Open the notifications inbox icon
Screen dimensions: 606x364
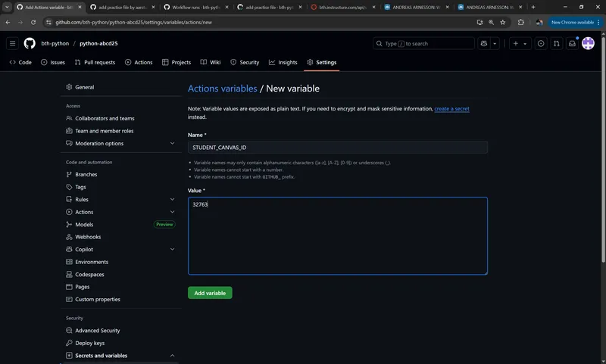(572, 44)
